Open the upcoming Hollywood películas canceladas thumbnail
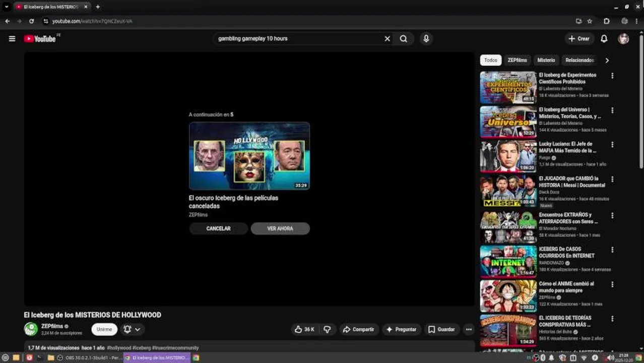Image resolution: width=644 pixels, height=363 pixels. click(249, 156)
